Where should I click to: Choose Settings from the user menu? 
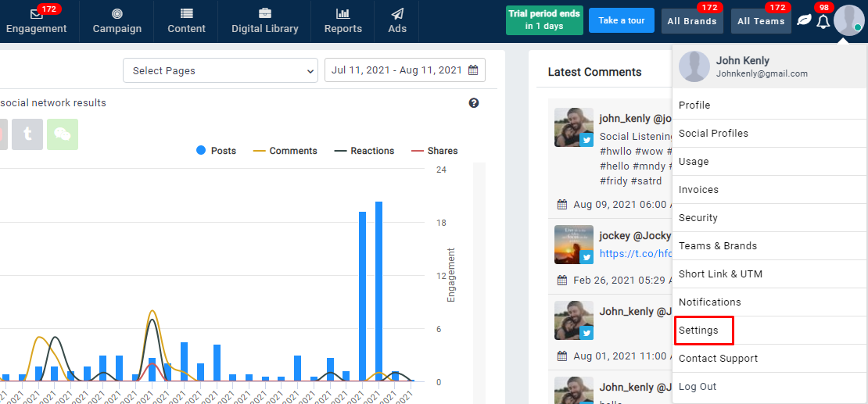point(698,331)
